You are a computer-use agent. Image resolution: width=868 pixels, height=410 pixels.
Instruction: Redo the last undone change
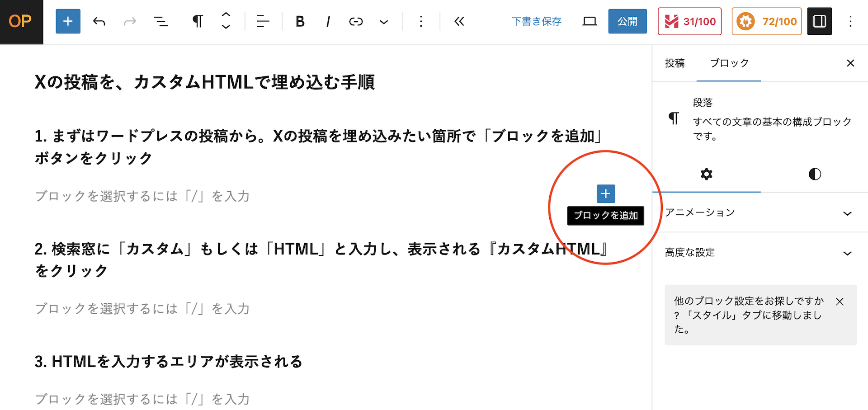pyautogui.click(x=130, y=21)
